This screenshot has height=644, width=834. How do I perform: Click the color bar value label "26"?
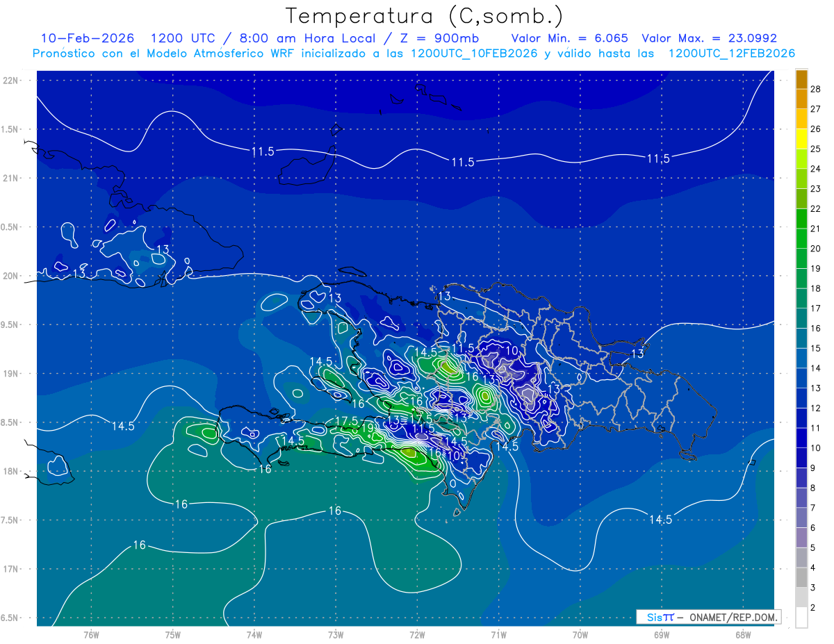[x=816, y=129]
